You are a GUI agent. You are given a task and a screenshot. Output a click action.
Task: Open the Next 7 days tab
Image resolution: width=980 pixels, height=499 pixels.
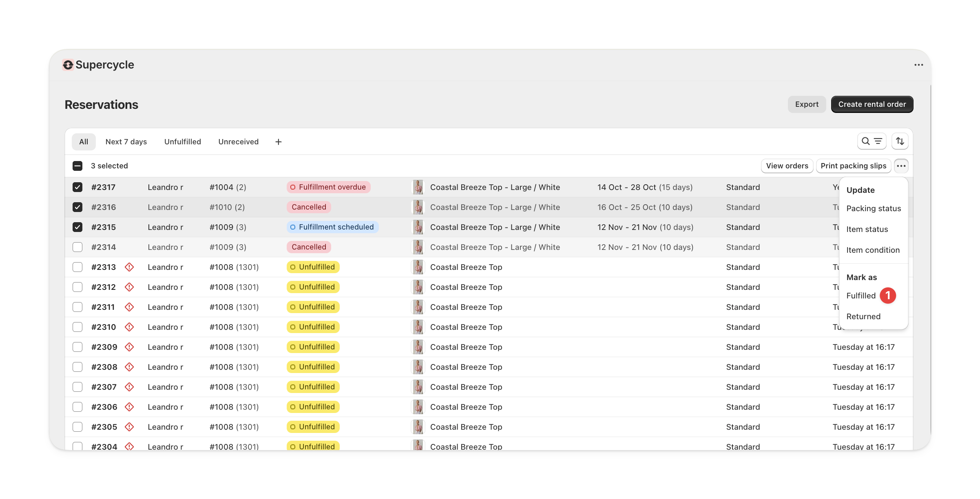(126, 141)
